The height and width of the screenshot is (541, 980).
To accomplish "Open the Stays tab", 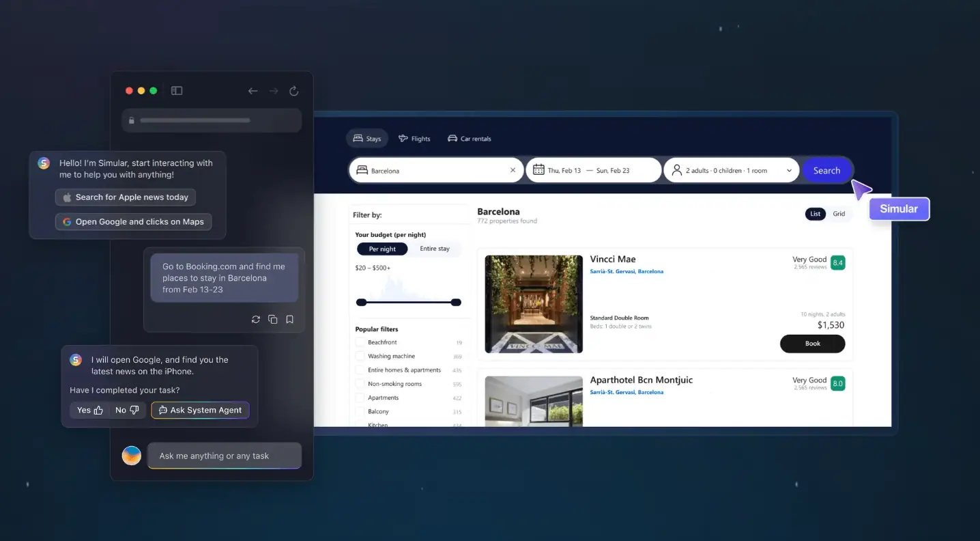I will (x=366, y=139).
